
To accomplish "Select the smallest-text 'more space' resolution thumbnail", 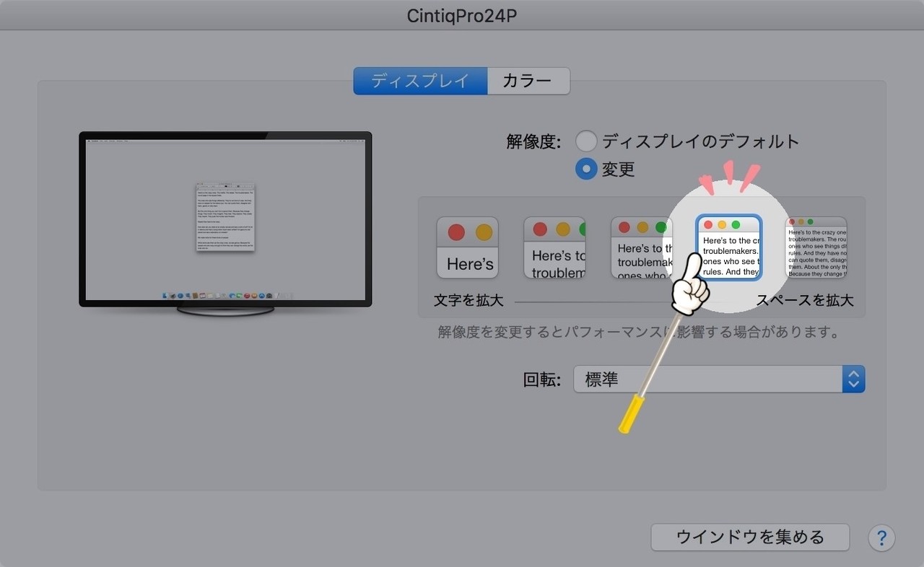I will point(816,247).
